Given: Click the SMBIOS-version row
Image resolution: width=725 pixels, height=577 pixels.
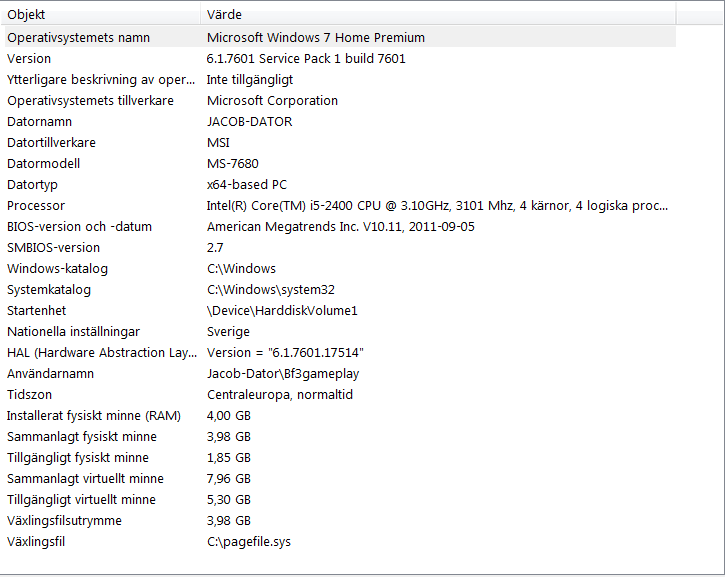Looking at the screenshot, I should pyautogui.click(x=53, y=247).
